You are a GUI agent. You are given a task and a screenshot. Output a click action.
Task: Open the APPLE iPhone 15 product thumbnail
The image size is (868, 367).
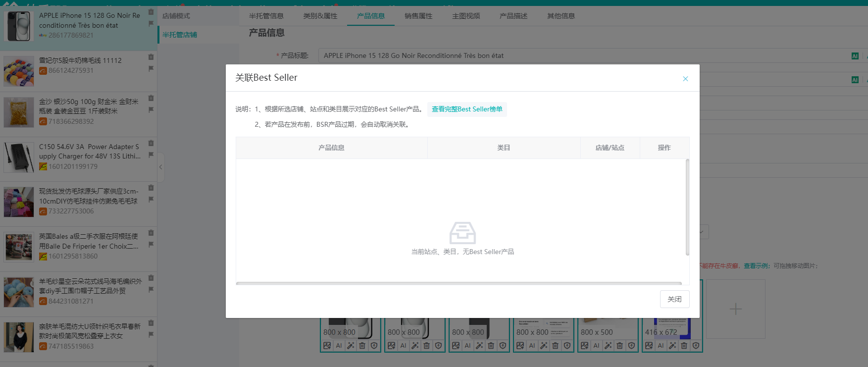[x=19, y=26]
